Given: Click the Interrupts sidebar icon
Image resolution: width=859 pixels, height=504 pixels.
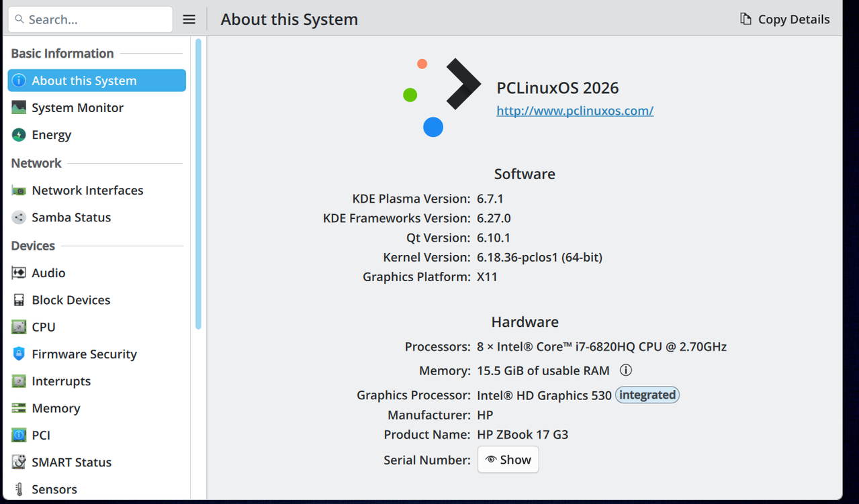Looking at the screenshot, I should [x=19, y=381].
